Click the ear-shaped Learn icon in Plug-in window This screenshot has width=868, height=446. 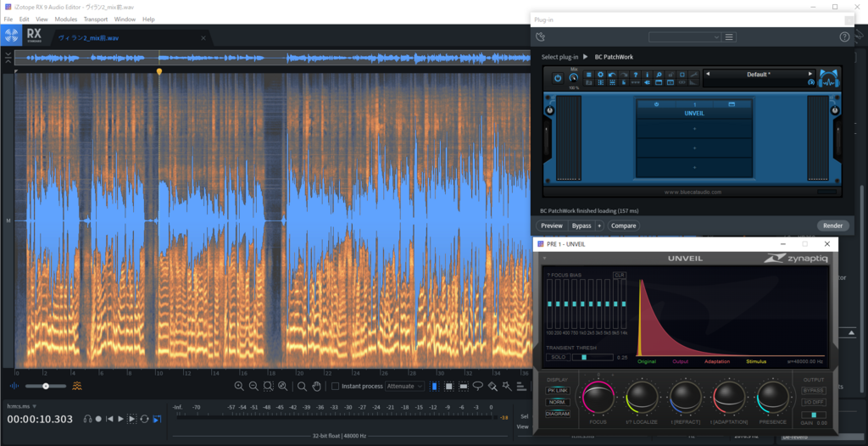tap(542, 37)
